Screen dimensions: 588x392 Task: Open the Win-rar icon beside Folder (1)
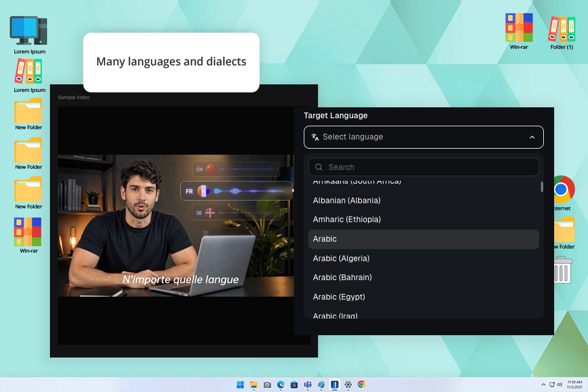[x=519, y=32]
